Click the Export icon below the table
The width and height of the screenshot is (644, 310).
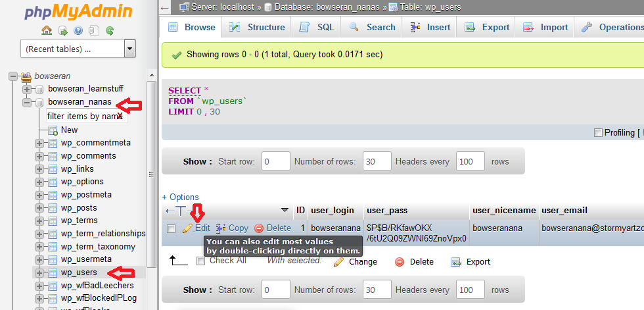[456, 262]
